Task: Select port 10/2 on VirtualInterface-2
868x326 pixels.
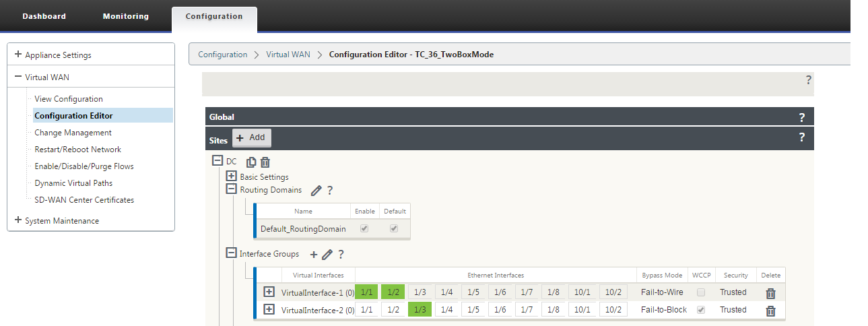Action: (613, 310)
